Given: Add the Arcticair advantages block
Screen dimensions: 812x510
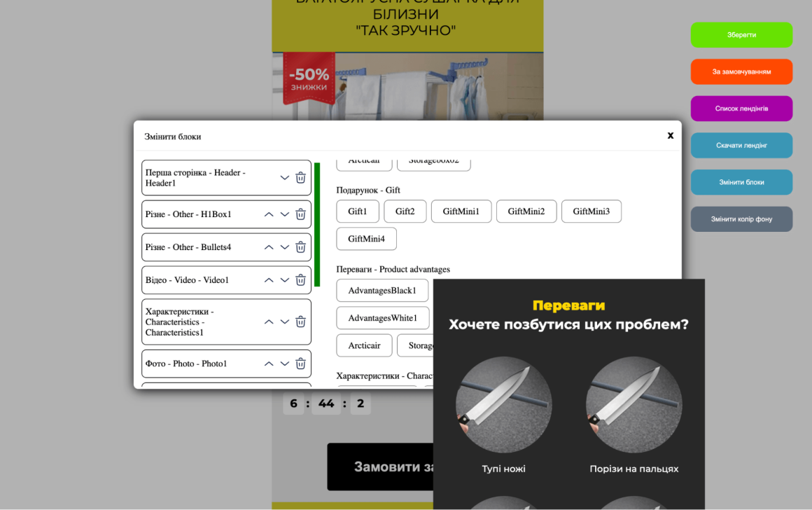Looking at the screenshot, I should pos(364,345).
